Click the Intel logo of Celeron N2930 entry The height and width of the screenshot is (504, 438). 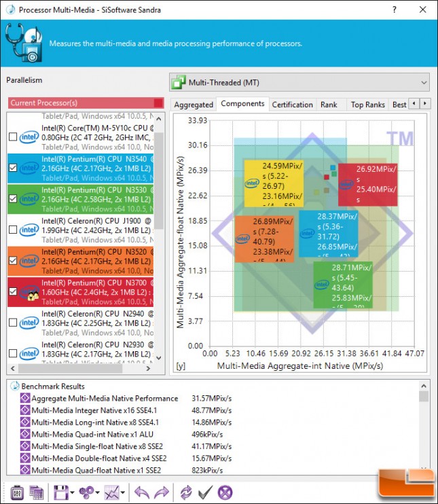pos(29,354)
